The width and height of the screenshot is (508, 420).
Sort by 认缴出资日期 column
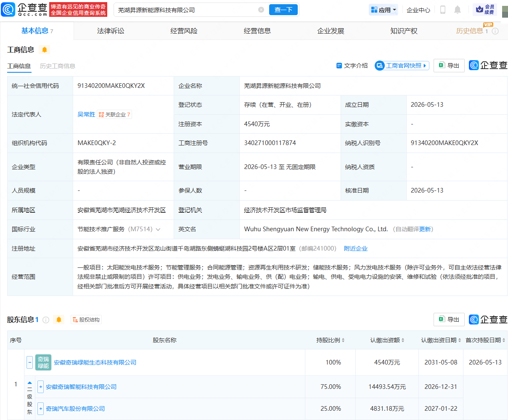pyautogui.click(x=460, y=340)
